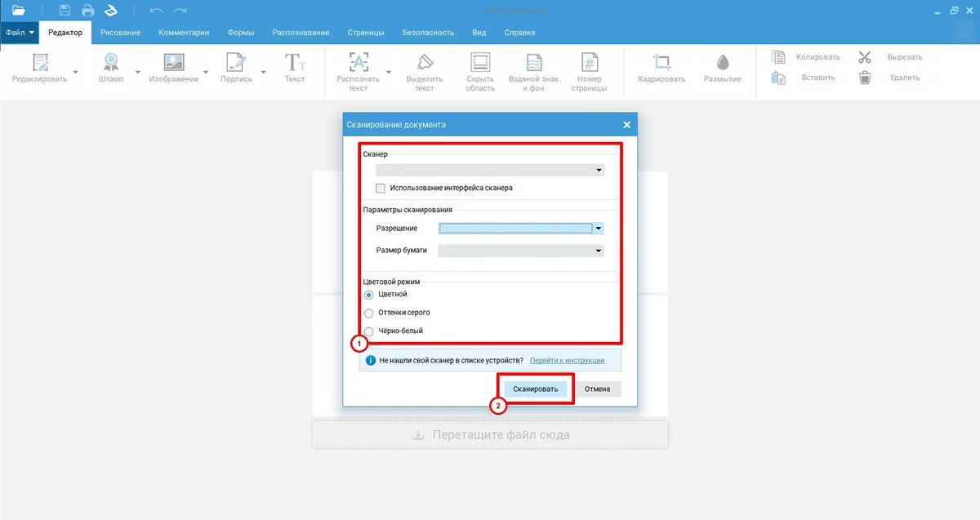Open the Подпись signature tool
The width and height of the screenshot is (980, 520).
236,64
